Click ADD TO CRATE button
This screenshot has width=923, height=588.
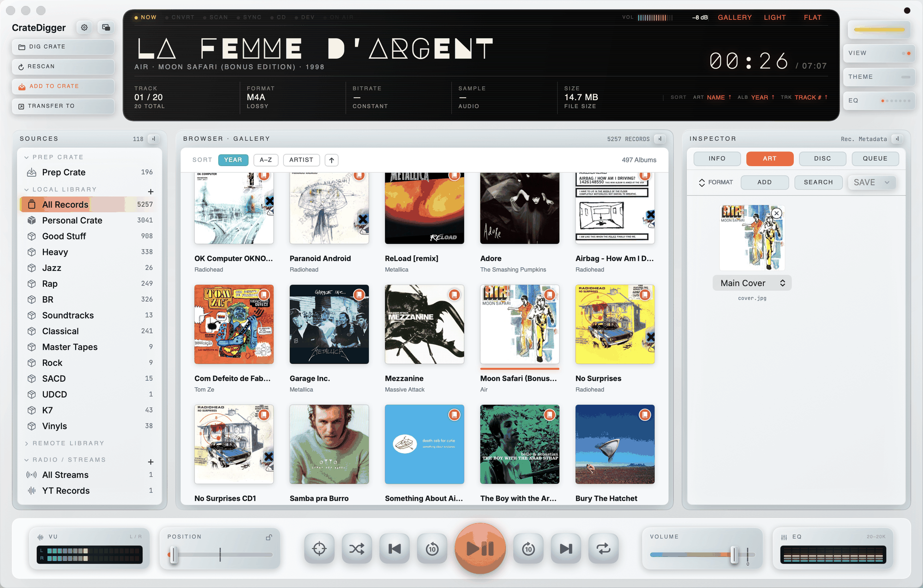(x=63, y=87)
